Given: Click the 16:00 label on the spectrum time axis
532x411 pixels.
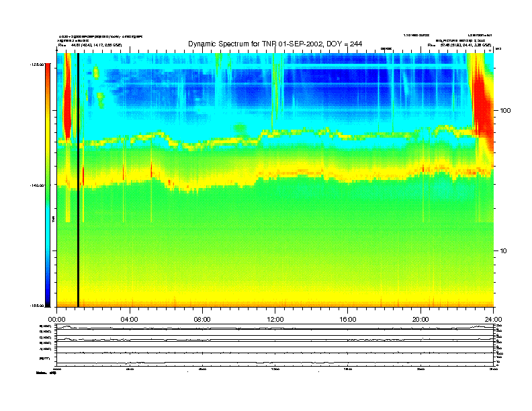Looking at the screenshot, I should tap(348, 320).
